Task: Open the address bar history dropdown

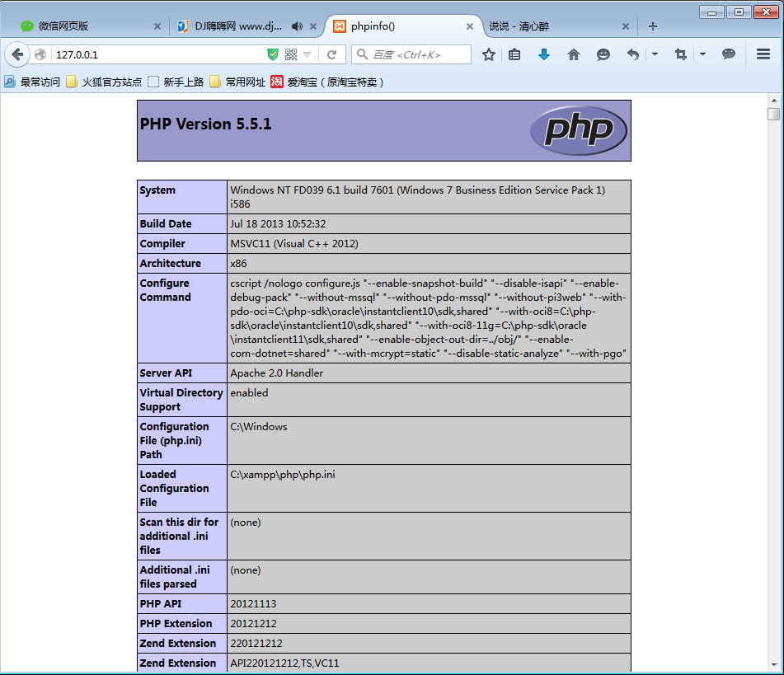Action: tap(307, 54)
